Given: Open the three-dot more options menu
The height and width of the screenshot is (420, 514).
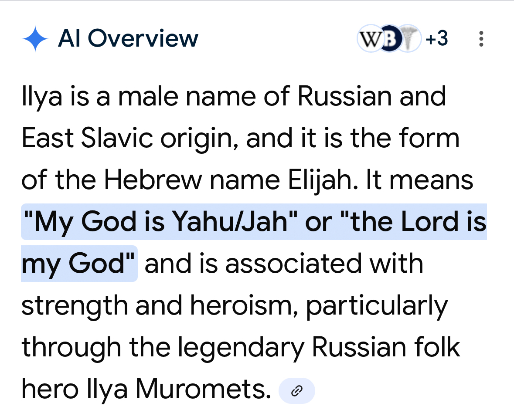Looking at the screenshot, I should click(x=481, y=39).
